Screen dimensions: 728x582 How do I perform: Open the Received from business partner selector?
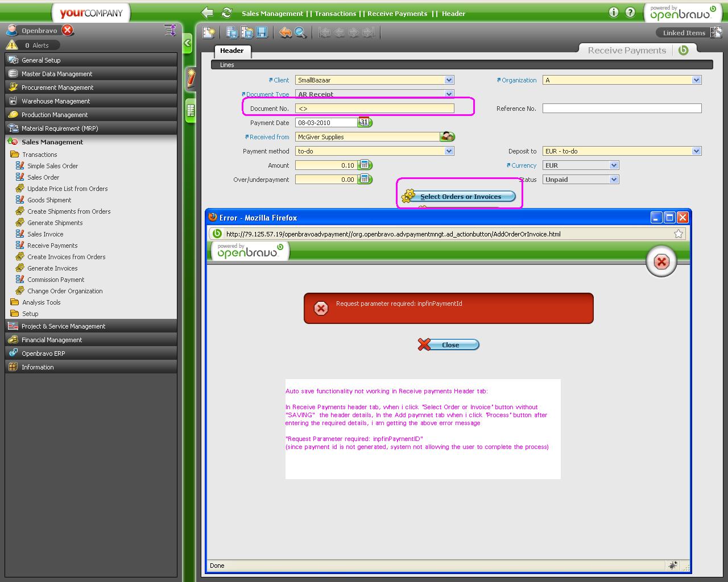(x=448, y=137)
